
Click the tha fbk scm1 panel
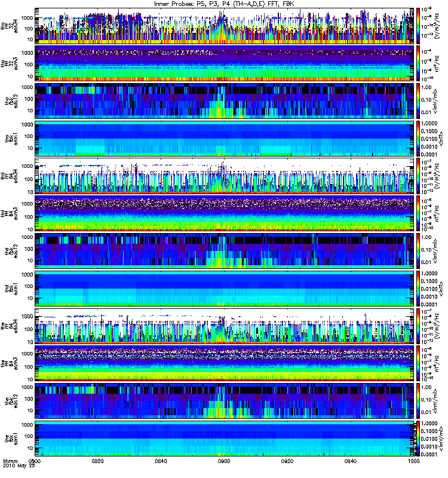click(x=224, y=139)
